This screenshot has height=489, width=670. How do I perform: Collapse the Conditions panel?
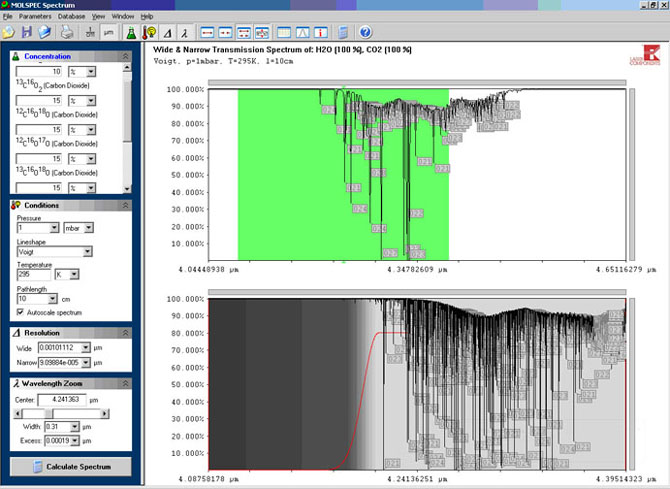(124, 206)
